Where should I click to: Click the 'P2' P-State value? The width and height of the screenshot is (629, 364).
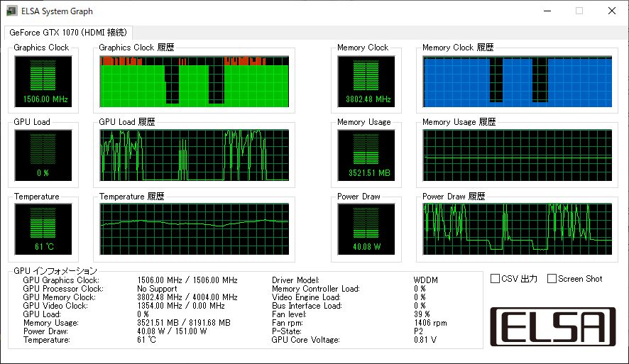click(418, 331)
